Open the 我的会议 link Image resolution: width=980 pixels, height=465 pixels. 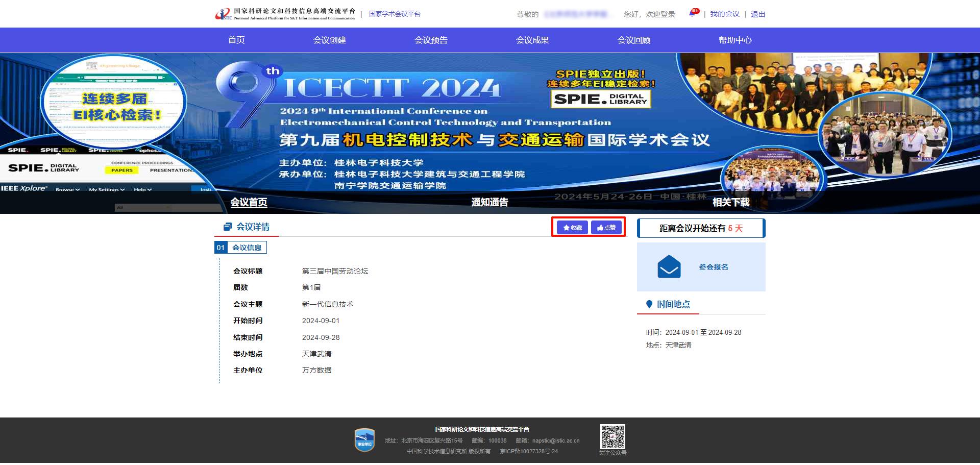[725, 14]
